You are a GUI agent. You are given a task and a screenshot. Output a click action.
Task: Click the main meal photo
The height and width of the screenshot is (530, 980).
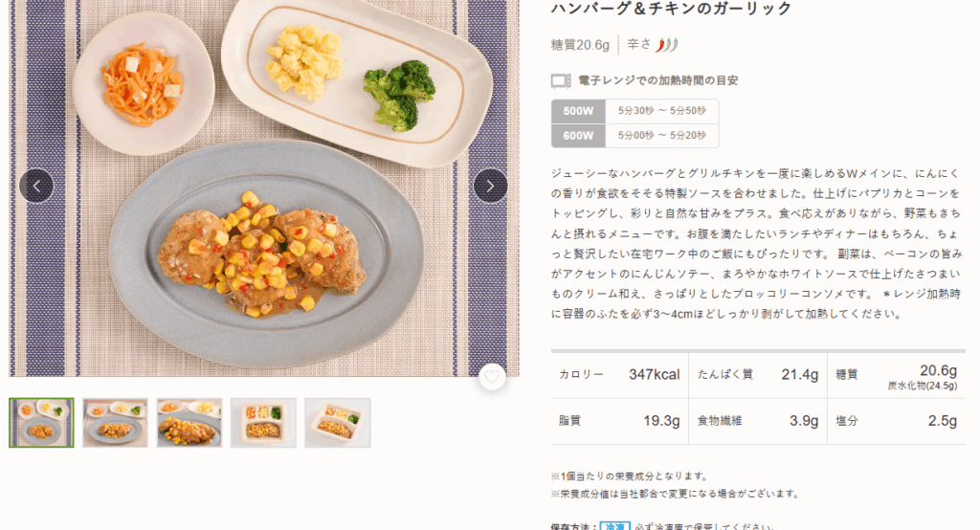point(264,188)
